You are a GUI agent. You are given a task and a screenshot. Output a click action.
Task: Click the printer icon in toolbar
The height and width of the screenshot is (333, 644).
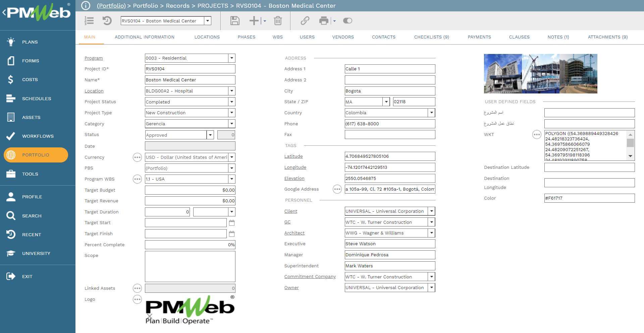324,21
